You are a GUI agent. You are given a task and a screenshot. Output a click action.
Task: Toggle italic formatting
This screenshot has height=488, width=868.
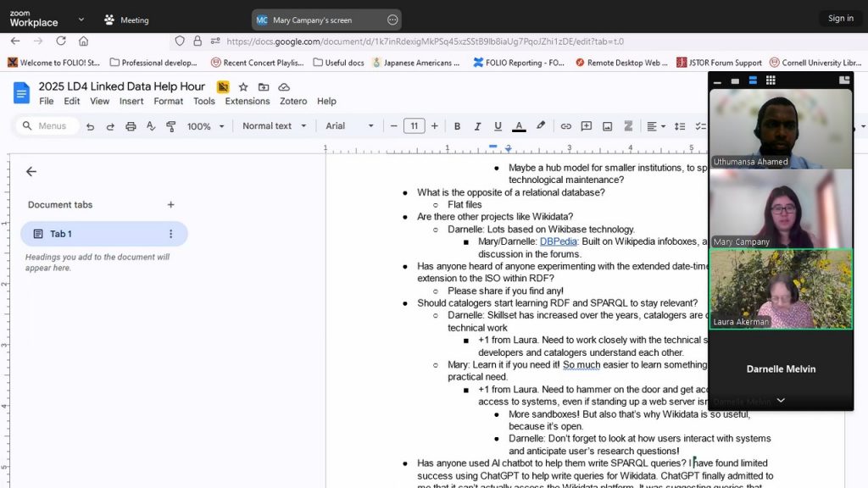point(477,126)
